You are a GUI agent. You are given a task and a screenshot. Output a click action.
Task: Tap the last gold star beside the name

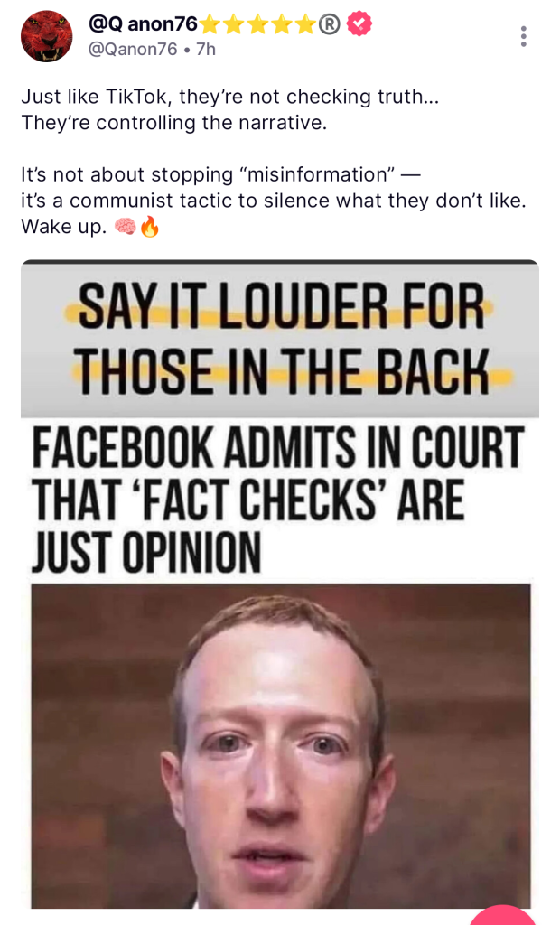(305, 24)
